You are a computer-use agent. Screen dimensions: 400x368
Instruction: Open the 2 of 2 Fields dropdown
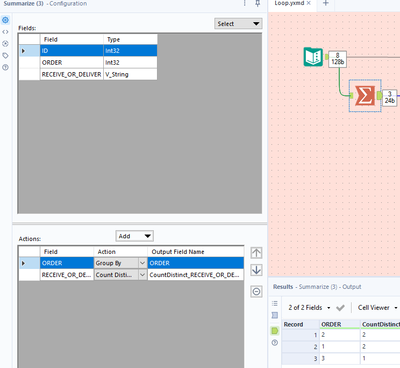point(309,308)
